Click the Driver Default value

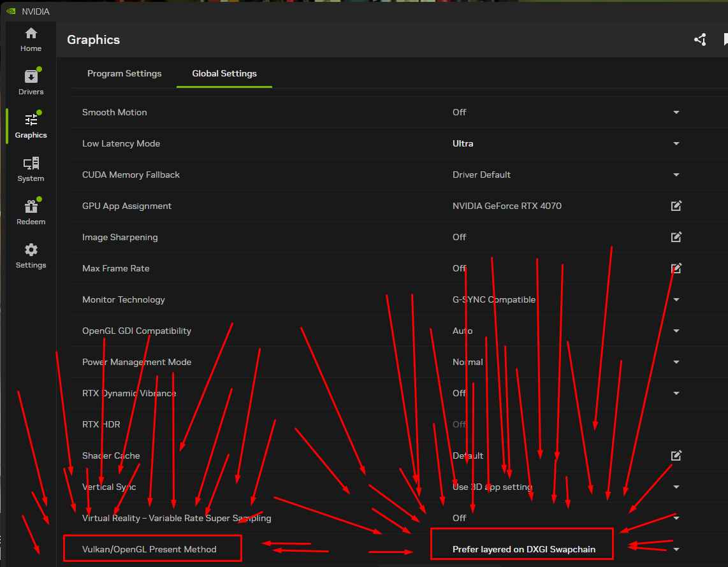[481, 175]
